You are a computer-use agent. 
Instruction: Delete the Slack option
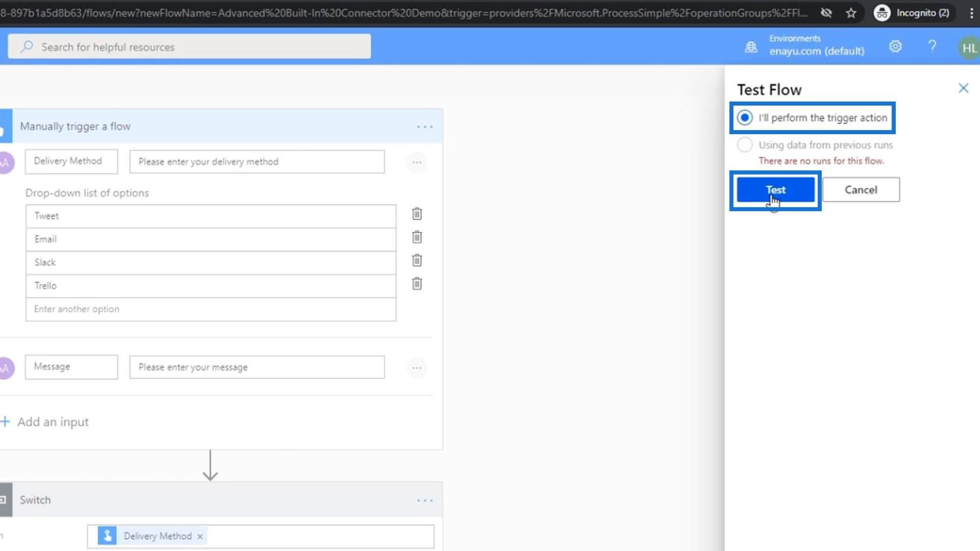[416, 261]
